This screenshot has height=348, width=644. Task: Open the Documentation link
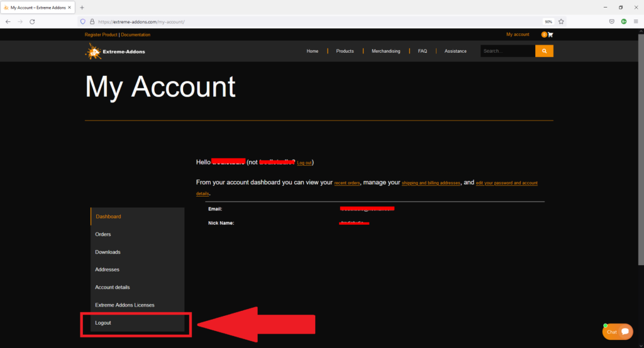136,35
